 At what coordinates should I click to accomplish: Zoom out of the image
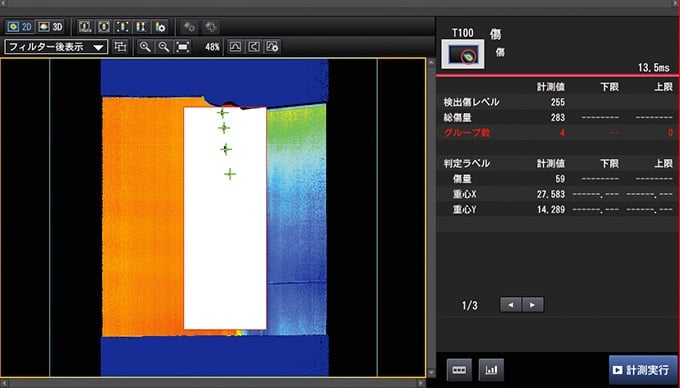(164, 47)
